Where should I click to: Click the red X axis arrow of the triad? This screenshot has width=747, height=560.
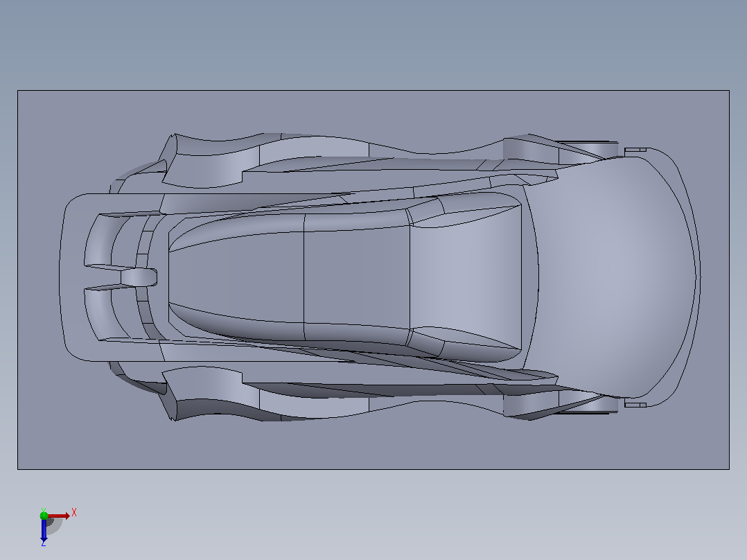coord(59,516)
